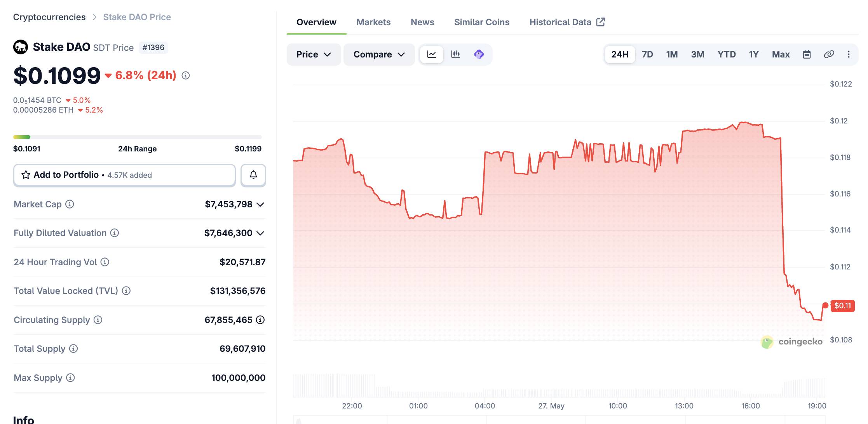
Task: Open the Compare dropdown
Action: (x=379, y=54)
